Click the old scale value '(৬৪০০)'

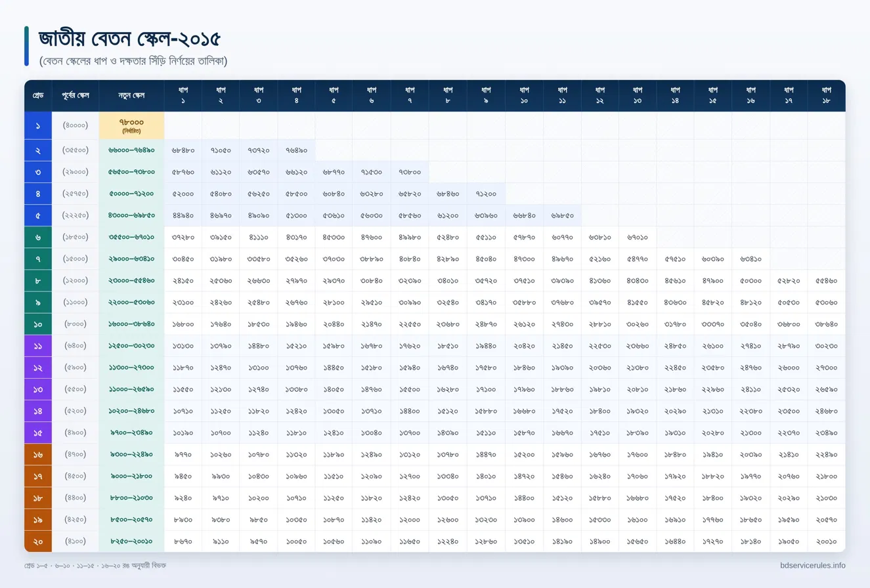[x=76, y=346]
